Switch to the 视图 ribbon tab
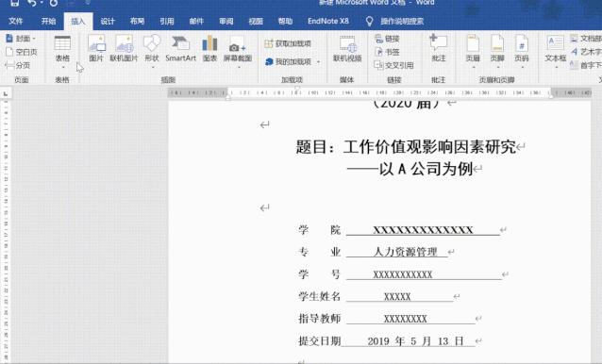Viewport: 602px width, 364px height. 256,21
